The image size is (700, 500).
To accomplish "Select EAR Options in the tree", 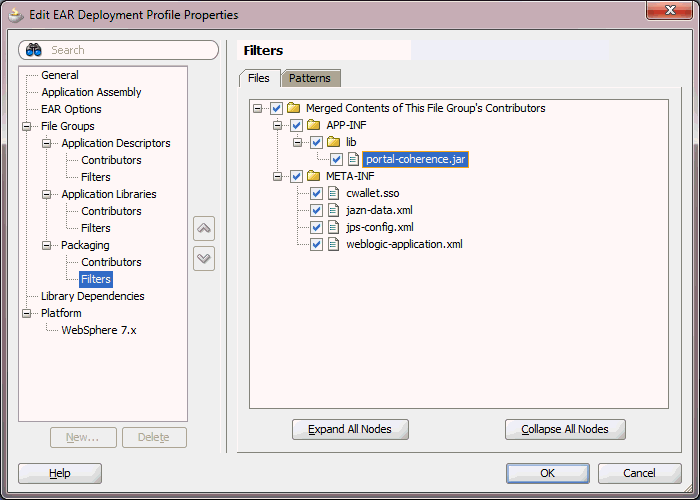I will (71, 109).
